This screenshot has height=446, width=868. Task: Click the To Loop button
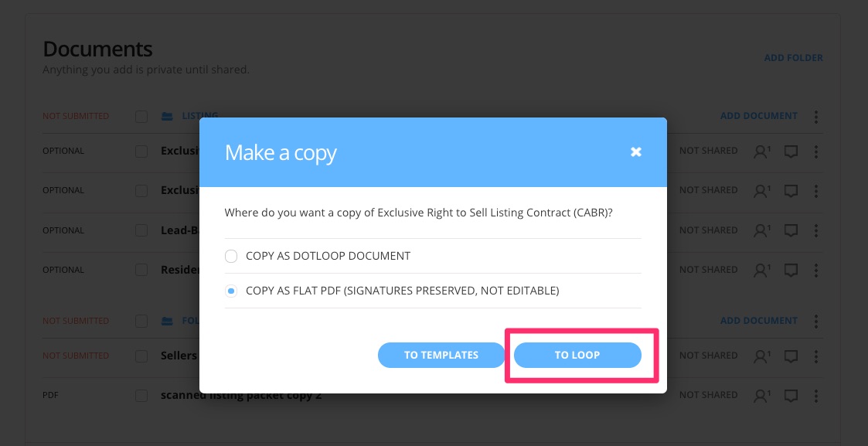[x=577, y=356]
